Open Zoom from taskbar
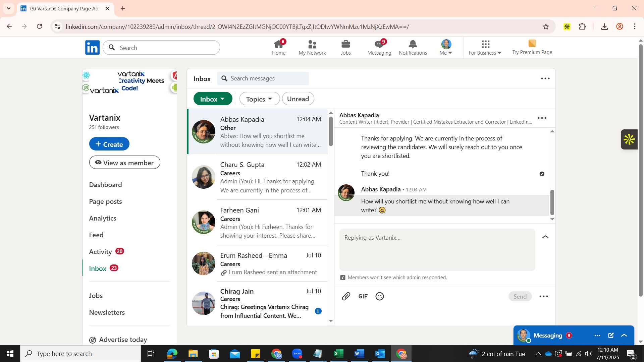Image resolution: width=644 pixels, height=362 pixels. pos(297,354)
